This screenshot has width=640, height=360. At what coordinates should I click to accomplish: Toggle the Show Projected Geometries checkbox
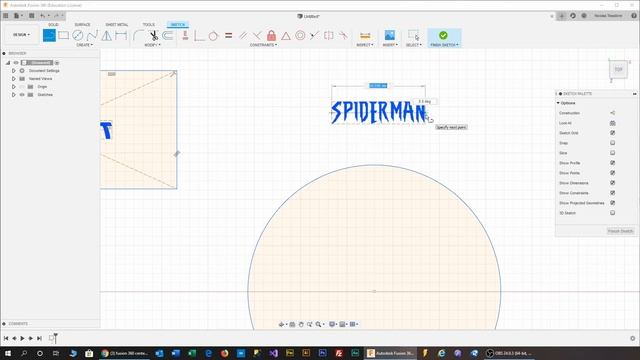[612, 203]
